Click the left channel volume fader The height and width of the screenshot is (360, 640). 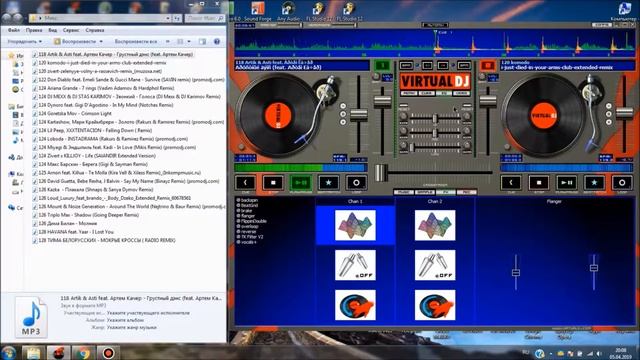coord(382,102)
